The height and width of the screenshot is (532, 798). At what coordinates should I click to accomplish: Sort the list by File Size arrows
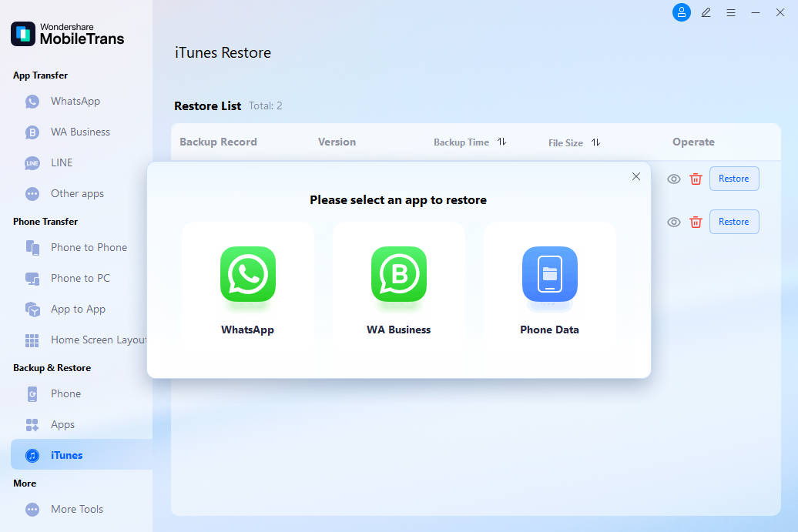tap(595, 142)
